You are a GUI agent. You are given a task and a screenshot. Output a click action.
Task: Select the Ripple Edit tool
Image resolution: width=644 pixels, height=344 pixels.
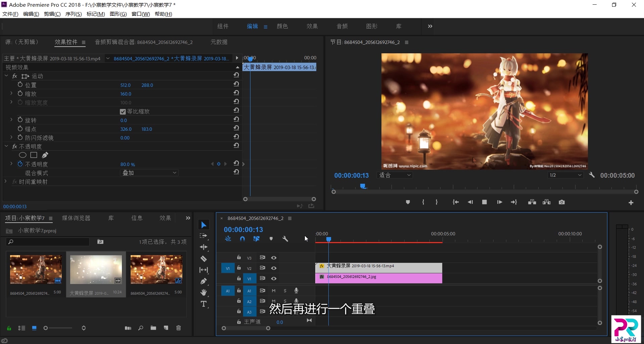[203, 247]
